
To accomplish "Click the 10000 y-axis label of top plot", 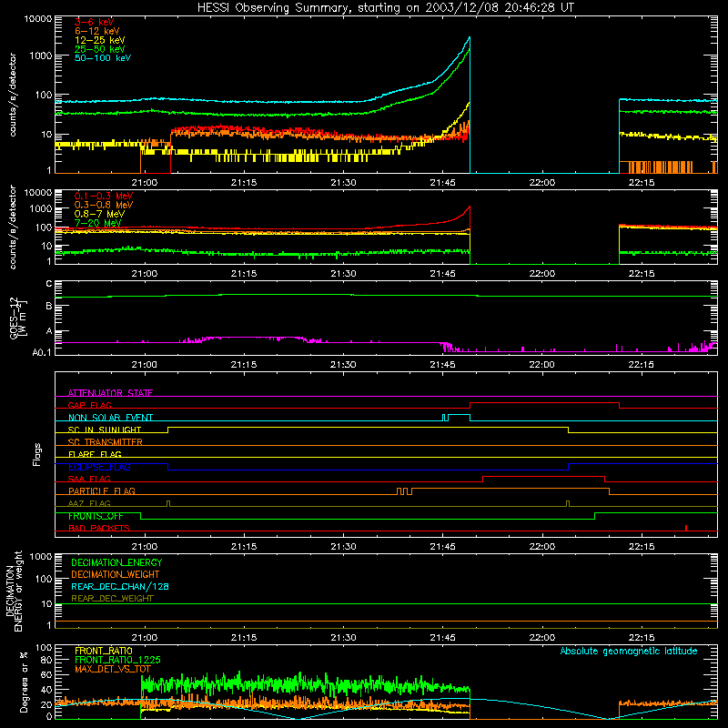I will coord(38,19).
